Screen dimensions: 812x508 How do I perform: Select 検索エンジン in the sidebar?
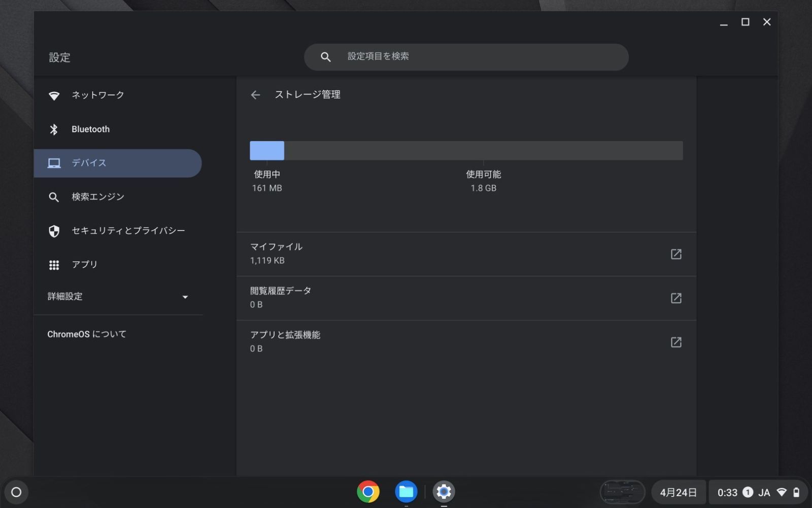(x=118, y=197)
